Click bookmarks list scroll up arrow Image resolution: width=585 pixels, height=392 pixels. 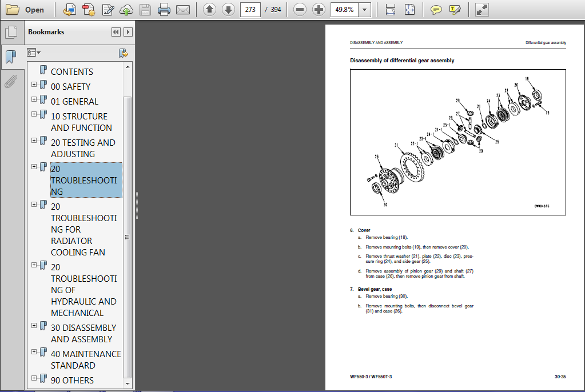tap(128, 67)
